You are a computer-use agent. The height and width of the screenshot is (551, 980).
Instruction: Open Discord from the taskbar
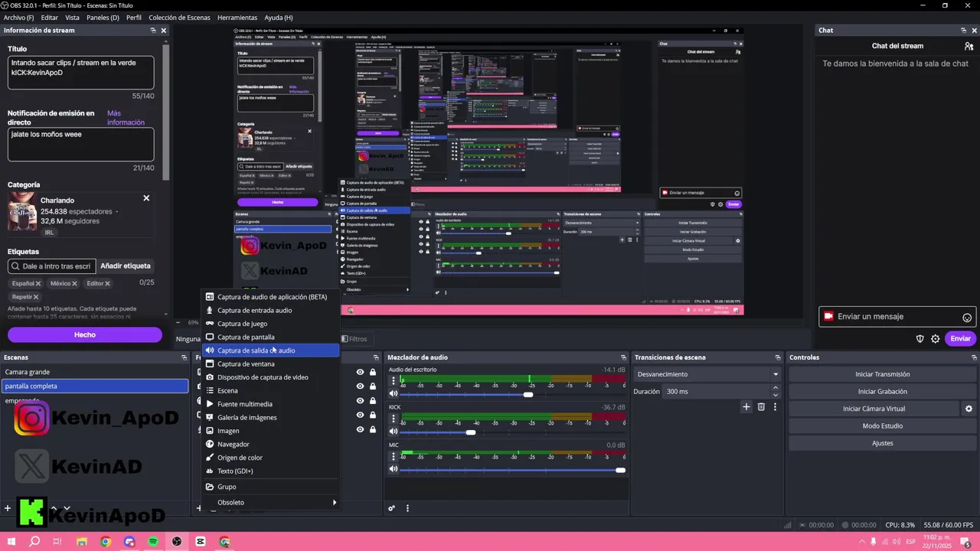tap(129, 542)
